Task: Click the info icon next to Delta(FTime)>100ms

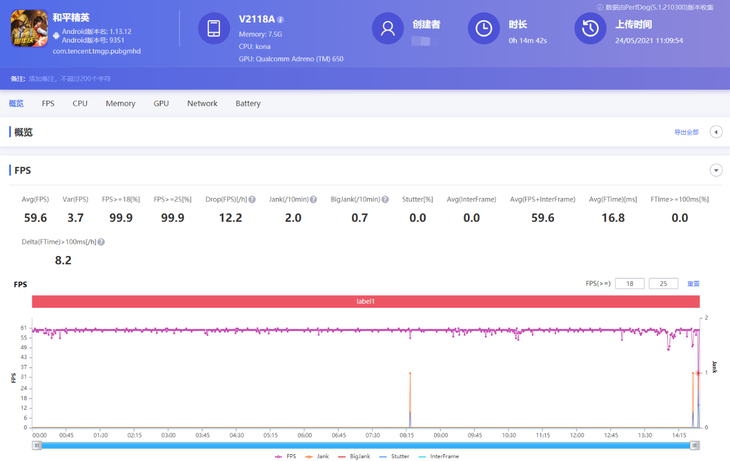Action: (x=101, y=242)
